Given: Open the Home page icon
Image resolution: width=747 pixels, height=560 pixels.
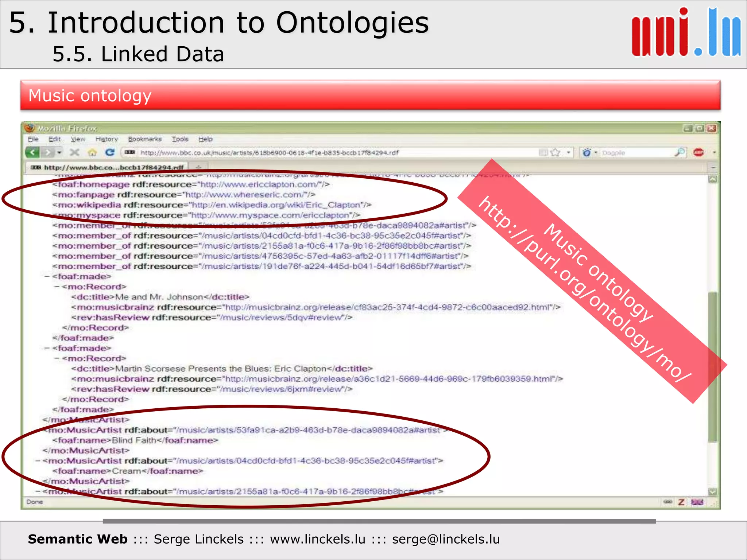Looking at the screenshot, I should [92, 152].
